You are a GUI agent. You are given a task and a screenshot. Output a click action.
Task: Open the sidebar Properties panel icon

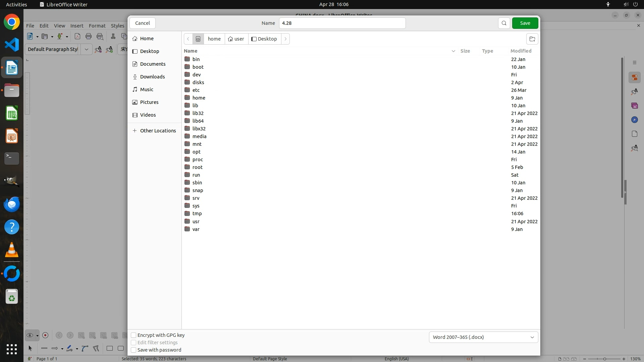coord(634,77)
